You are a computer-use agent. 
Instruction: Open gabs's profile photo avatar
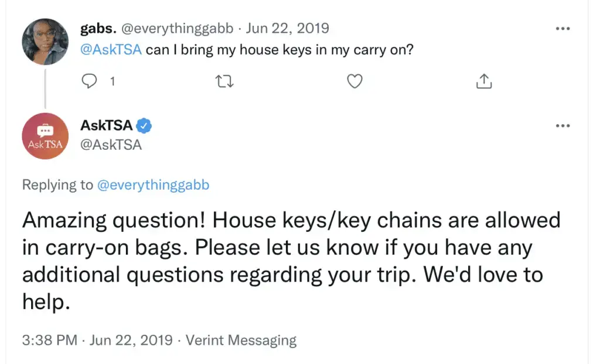pyautogui.click(x=45, y=42)
